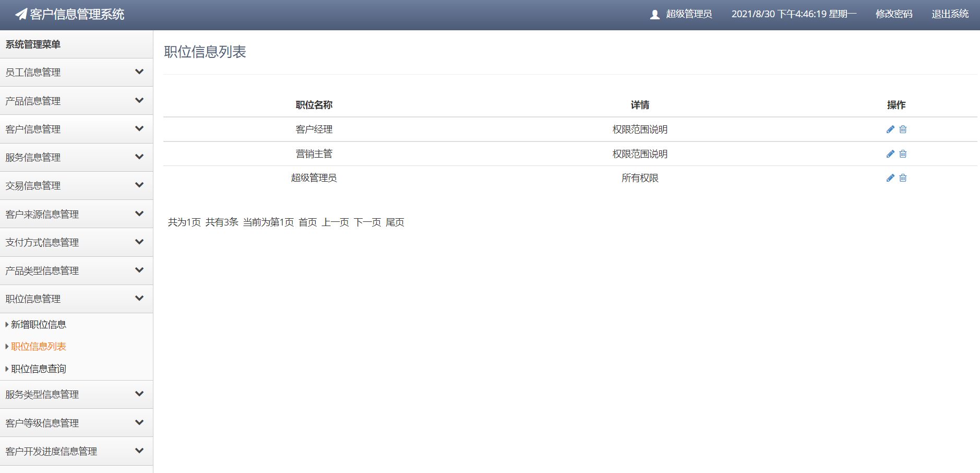Open the 服务类型信息管理 menu label
Viewport: 980px width, 473px height.
point(42,395)
